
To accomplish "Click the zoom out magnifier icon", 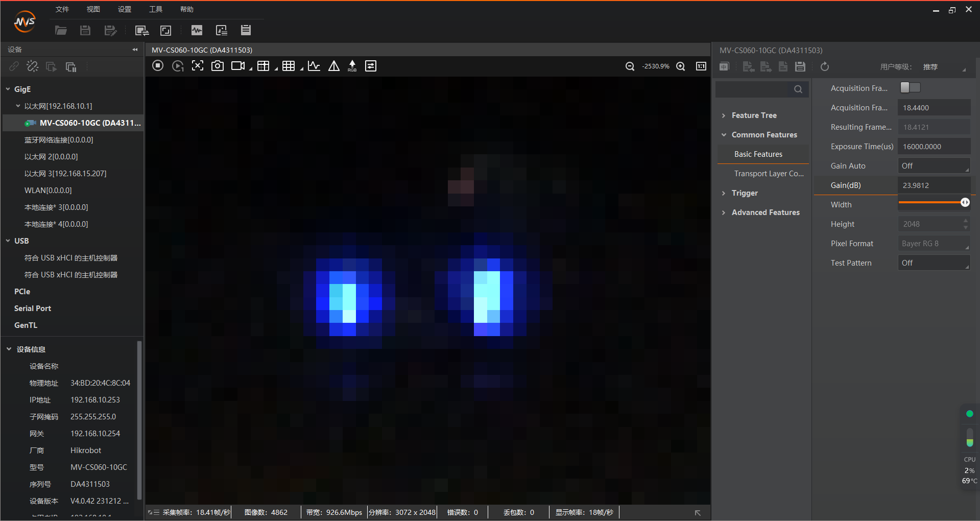I will [x=630, y=66].
